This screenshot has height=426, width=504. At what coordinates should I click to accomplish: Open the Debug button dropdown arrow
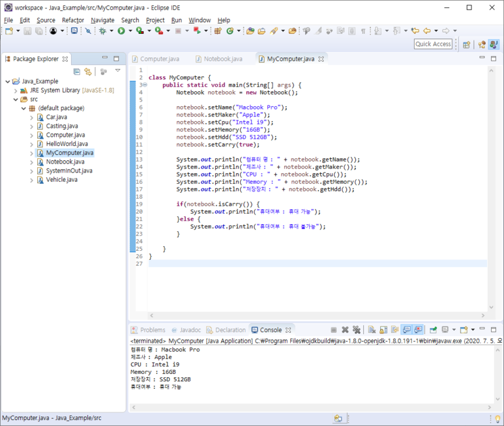(x=111, y=31)
